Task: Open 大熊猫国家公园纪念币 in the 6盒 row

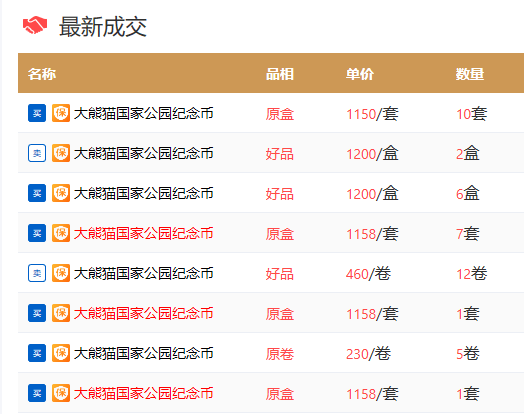Action: (x=143, y=193)
